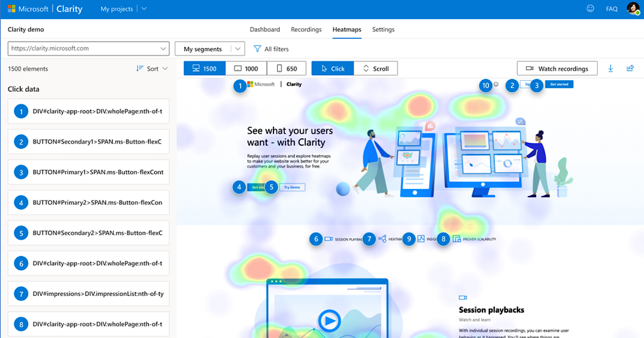Click heatmap marker number 4

[239, 187]
